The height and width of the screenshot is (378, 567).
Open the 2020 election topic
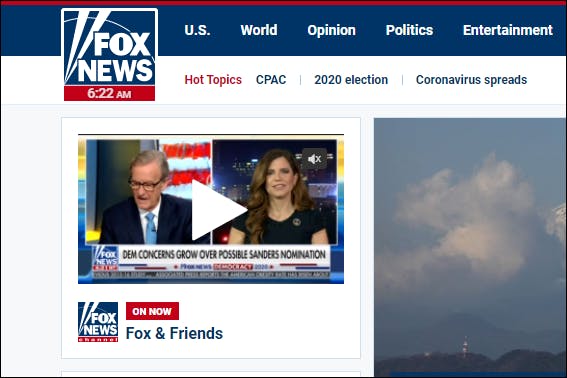click(x=351, y=80)
